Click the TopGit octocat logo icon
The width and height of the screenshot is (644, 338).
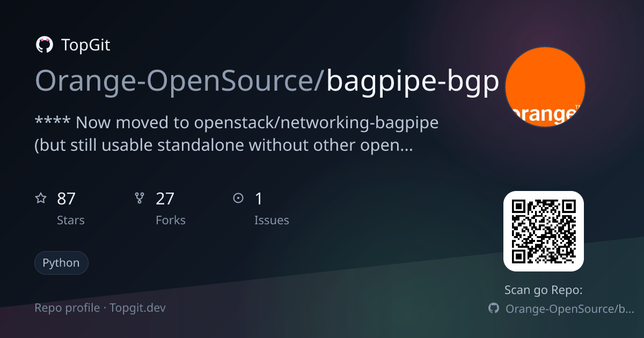coord(44,45)
